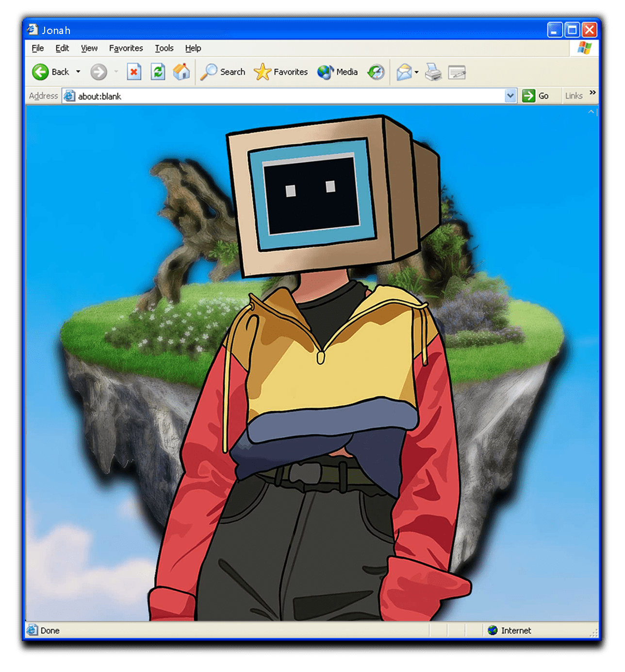The image size is (625, 672).
Task: Close the Jonah window
Action: point(589,30)
